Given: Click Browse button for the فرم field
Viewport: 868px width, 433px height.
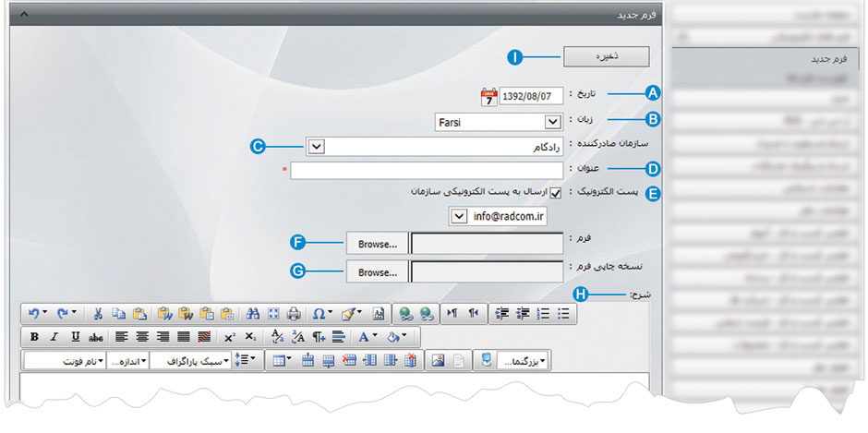Looking at the screenshot, I should point(378,244).
